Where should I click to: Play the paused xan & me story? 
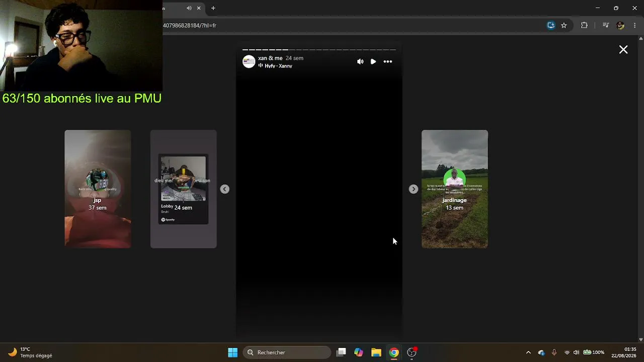(373, 61)
